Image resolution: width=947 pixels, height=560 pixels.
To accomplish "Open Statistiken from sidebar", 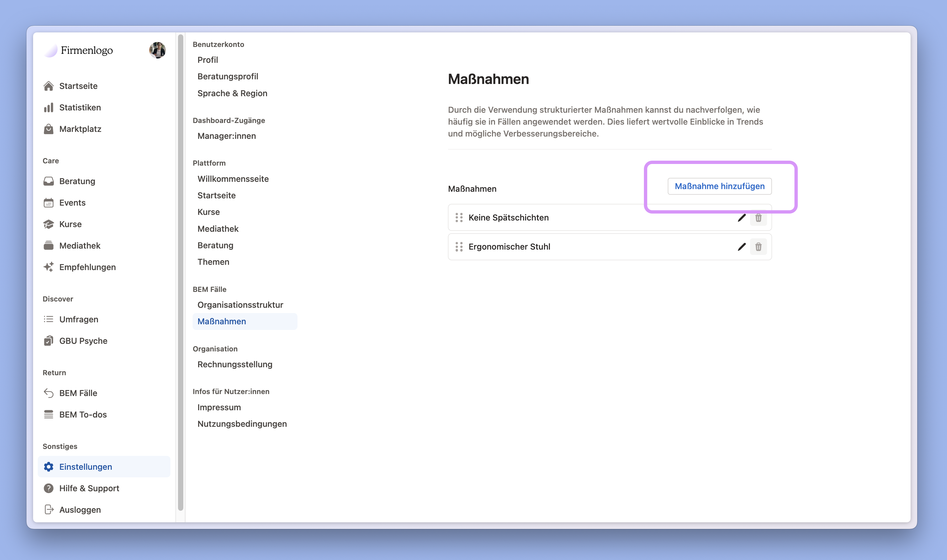I will click(80, 107).
